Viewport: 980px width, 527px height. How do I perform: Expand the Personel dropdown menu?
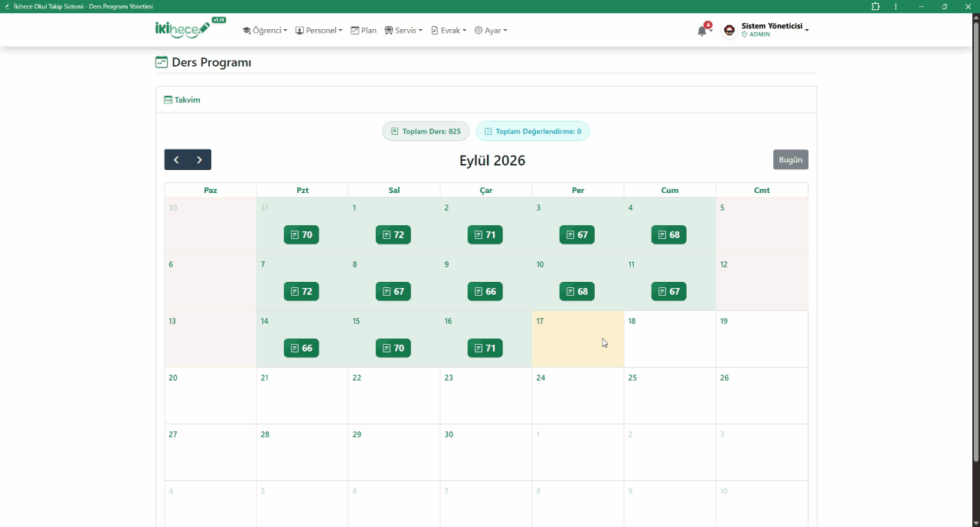[x=318, y=31]
